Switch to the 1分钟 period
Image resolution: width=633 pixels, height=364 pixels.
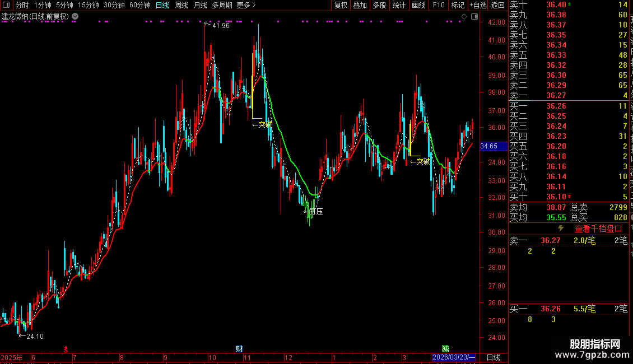43,5
